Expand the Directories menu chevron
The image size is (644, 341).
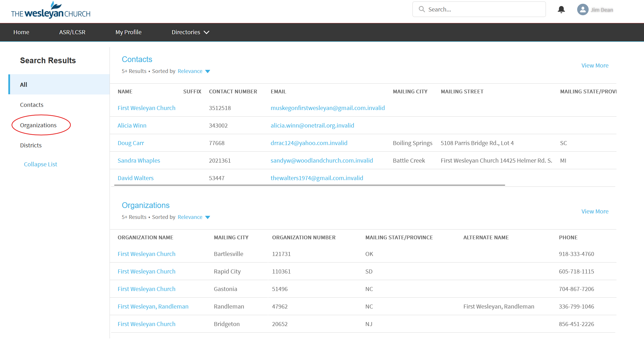point(207,32)
